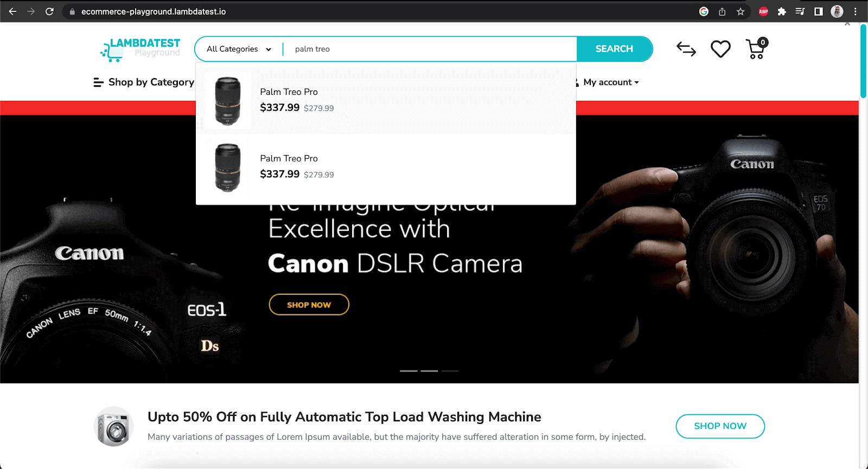Image resolution: width=868 pixels, height=469 pixels.
Task: Click the browser forward arrow
Action: [x=31, y=11]
